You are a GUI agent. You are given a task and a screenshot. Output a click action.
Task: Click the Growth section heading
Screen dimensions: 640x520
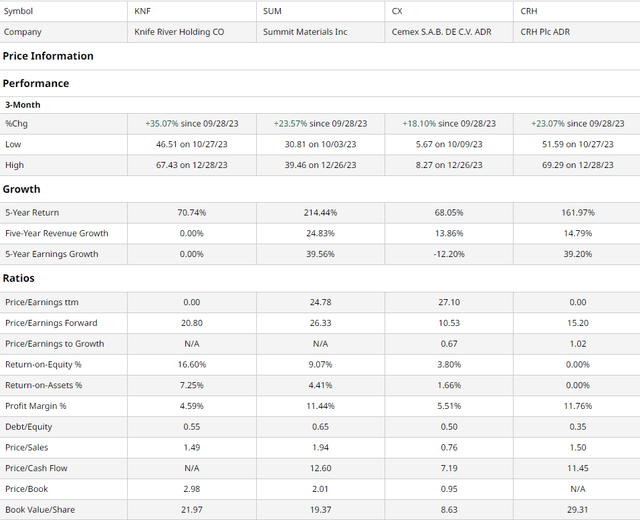pyautogui.click(x=22, y=189)
